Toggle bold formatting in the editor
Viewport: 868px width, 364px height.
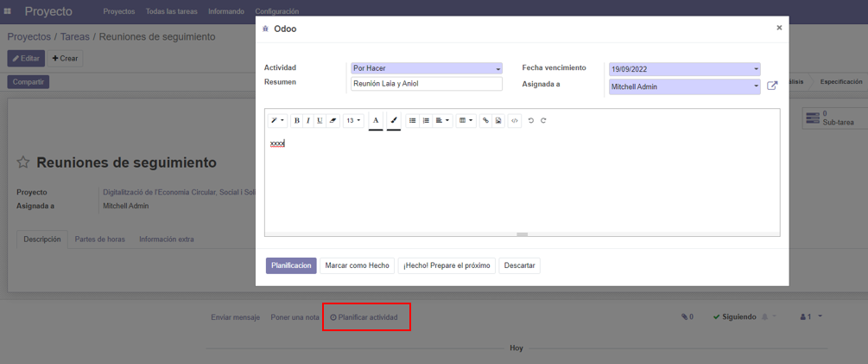pyautogui.click(x=297, y=120)
